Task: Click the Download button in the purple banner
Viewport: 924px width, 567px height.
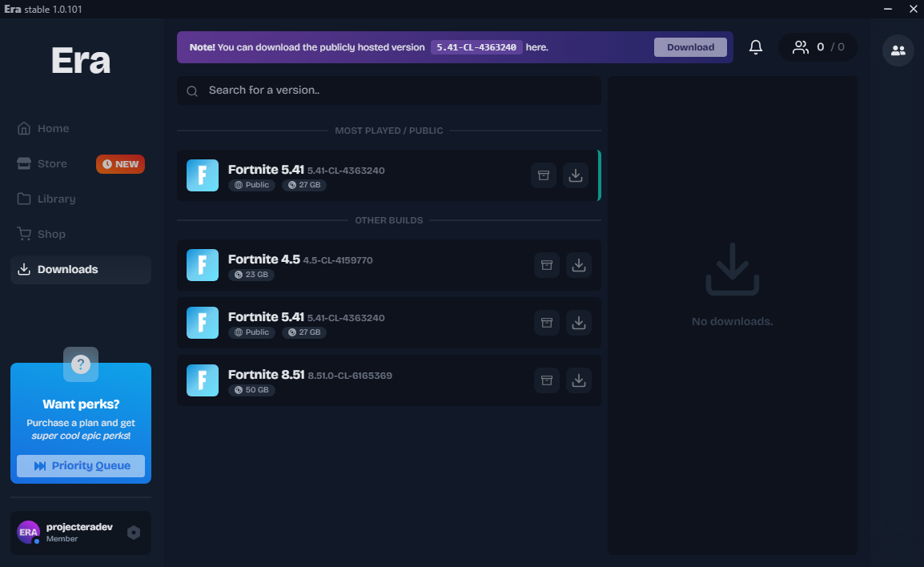Action: (x=690, y=47)
